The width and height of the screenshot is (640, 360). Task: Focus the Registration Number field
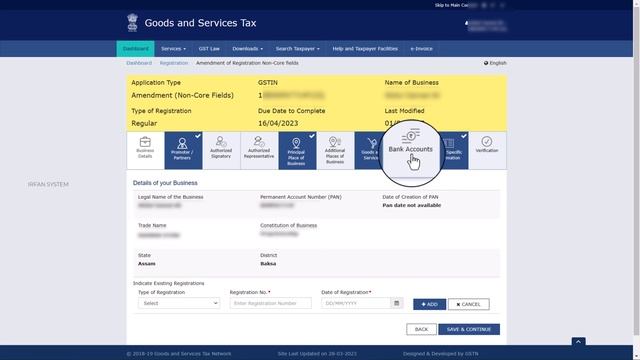(x=270, y=303)
